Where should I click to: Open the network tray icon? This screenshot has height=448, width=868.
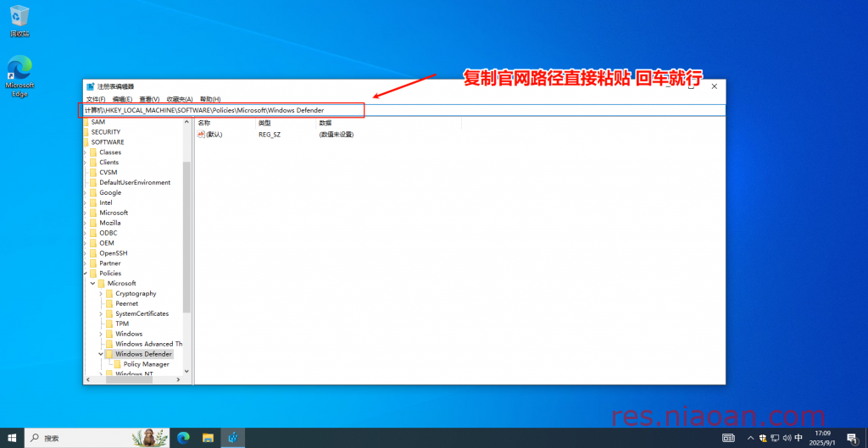tap(775, 438)
